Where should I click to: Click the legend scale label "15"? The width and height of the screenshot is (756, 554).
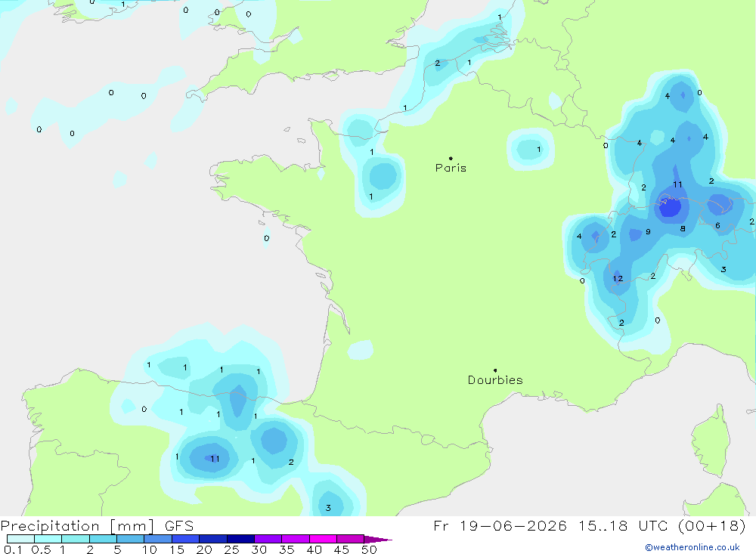point(177,549)
